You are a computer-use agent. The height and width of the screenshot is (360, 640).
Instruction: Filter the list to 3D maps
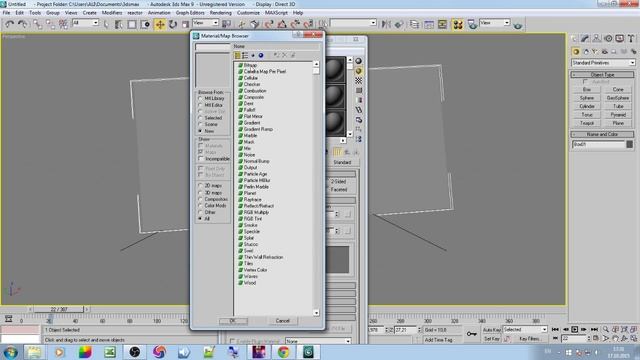pos(200,193)
